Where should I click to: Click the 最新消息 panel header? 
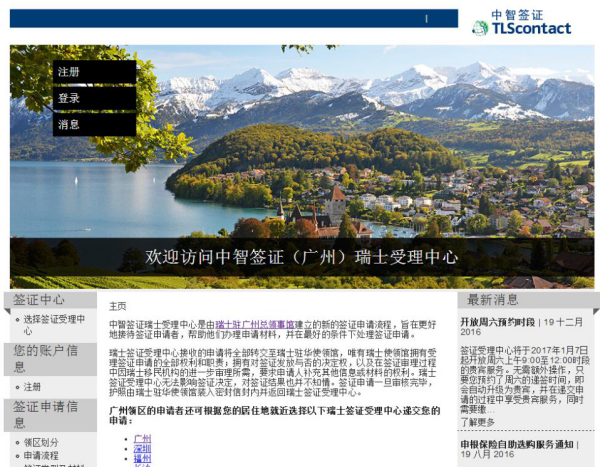tap(528, 300)
